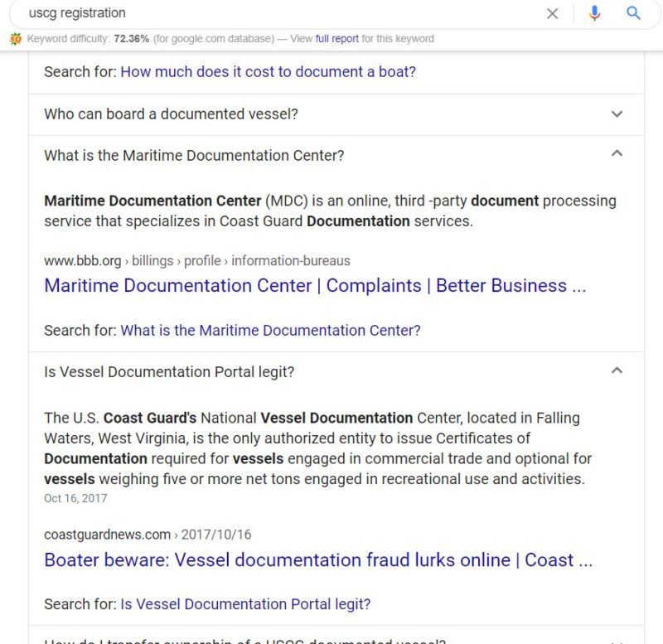Clear the search box with the X icon

[552, 13]
